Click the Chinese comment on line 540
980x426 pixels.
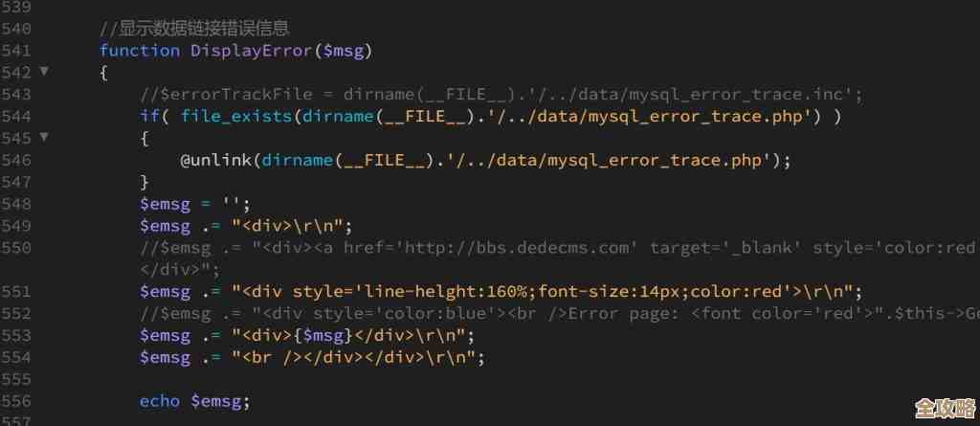tap(195, 29)
